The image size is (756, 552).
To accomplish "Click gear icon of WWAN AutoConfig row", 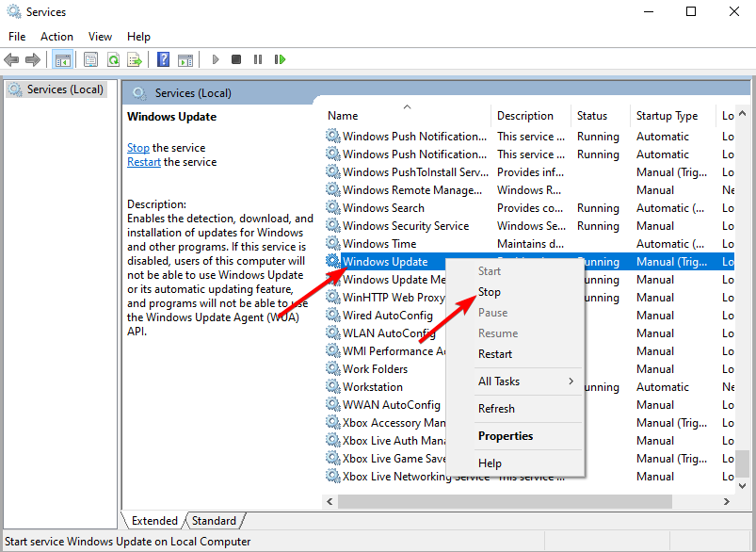I will tap(332, 404).
